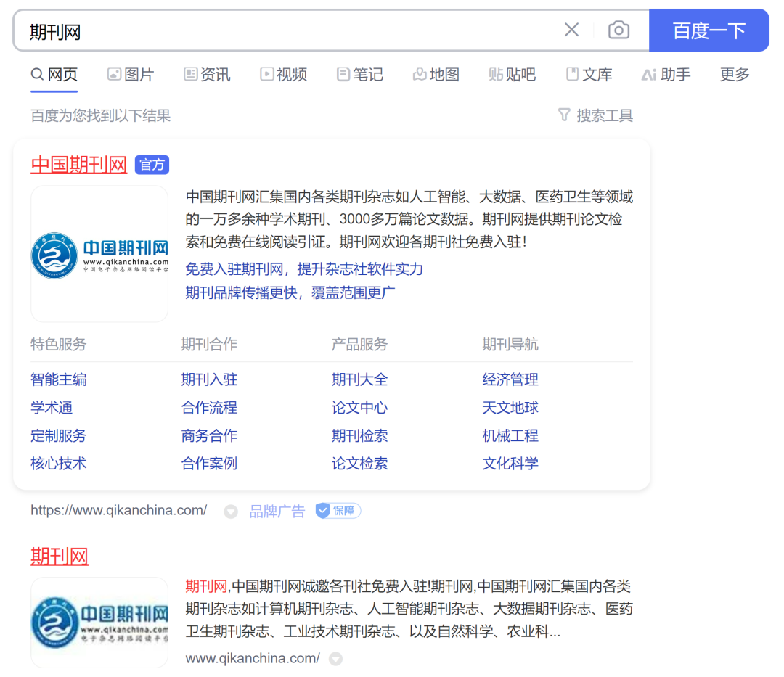
Task: Go to the 地图 tab
Action: [436, 75]
